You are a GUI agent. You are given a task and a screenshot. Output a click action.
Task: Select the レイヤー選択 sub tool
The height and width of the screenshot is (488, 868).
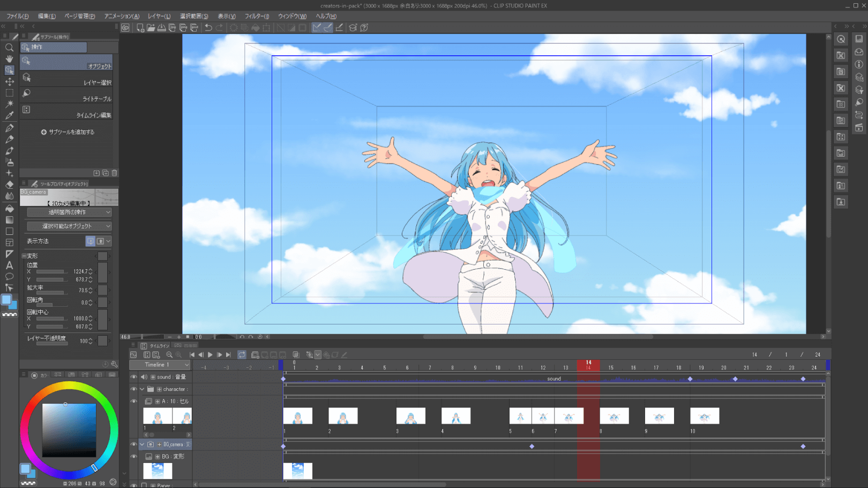(x=68, y=79)
